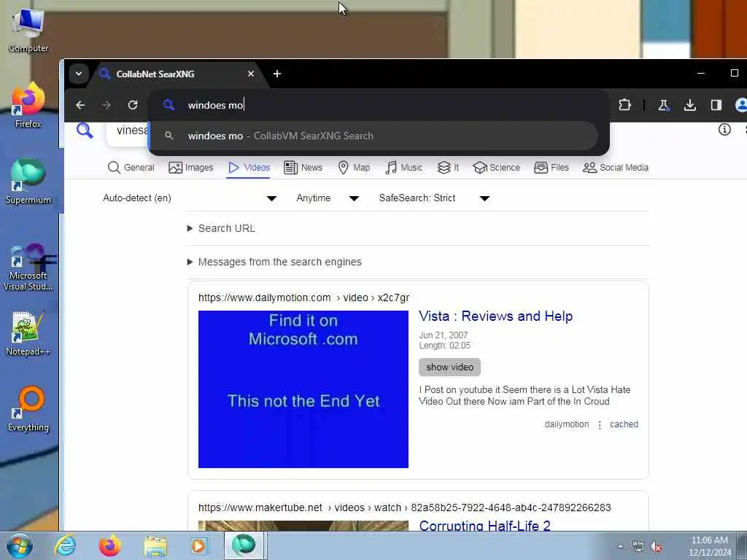Open Windows Explorer folder on taskbar
Image resolution: width=747 pixels, height=560 pixels.
(155, 545)
